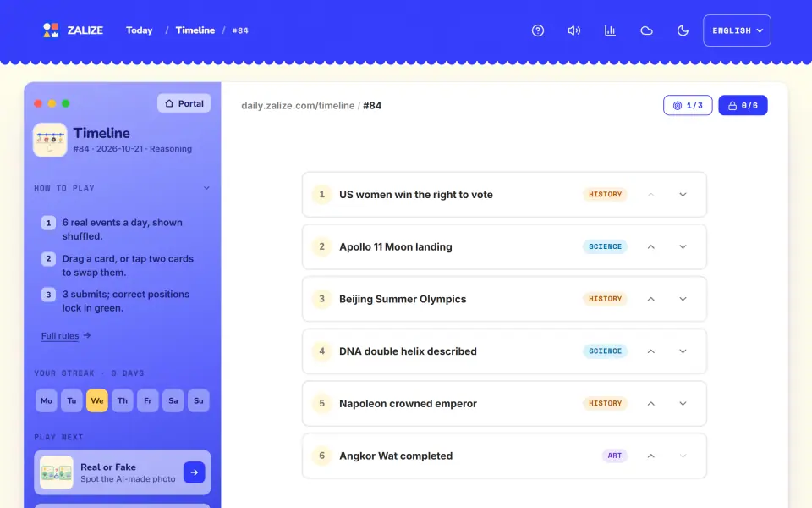Click the cloud sync icon
The image size is (812, 508).
(x=646, y=30)
